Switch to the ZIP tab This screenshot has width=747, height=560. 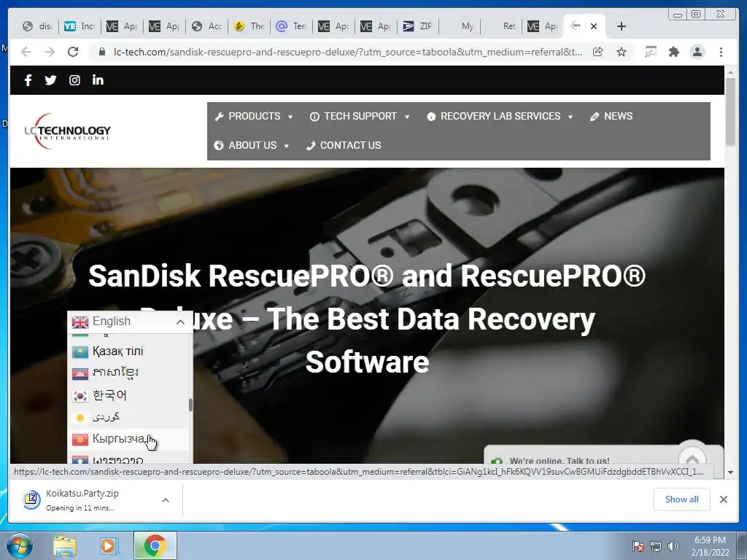[418, 26]
